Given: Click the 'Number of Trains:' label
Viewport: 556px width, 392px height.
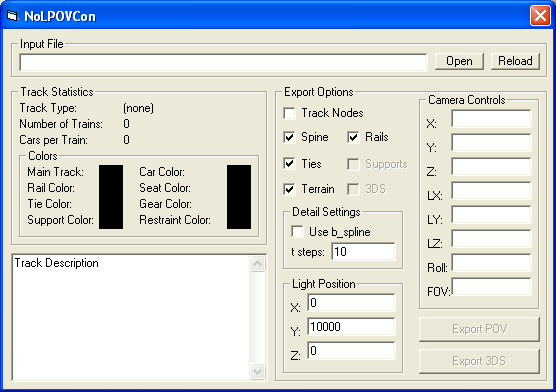Looking at the screenshot, I should [61, 124].
